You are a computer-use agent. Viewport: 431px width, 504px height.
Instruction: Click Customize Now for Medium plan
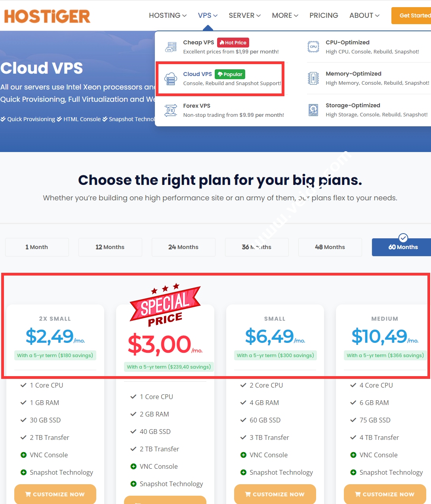coord(385,494)
